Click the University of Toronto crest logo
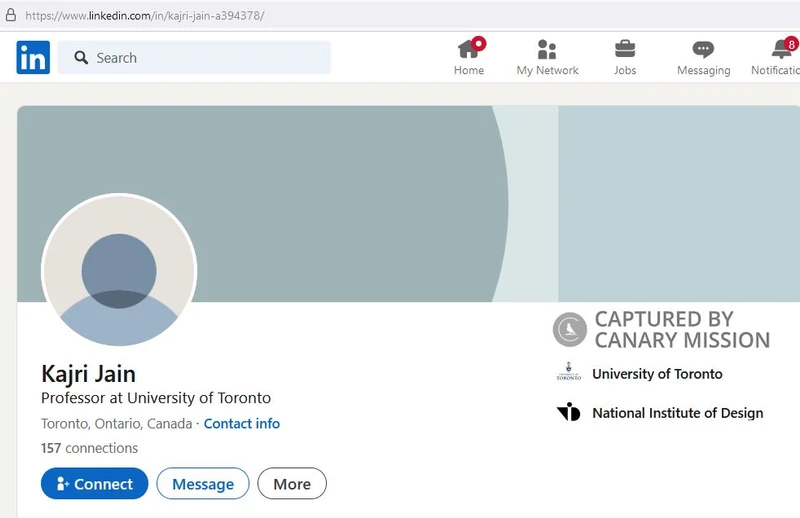The width and height of the screenshot is (800, 518). tap(568, 372)
